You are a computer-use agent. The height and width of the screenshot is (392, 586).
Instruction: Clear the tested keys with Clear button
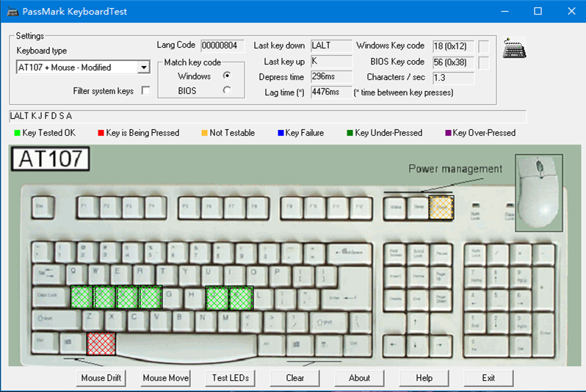point(295,378)
